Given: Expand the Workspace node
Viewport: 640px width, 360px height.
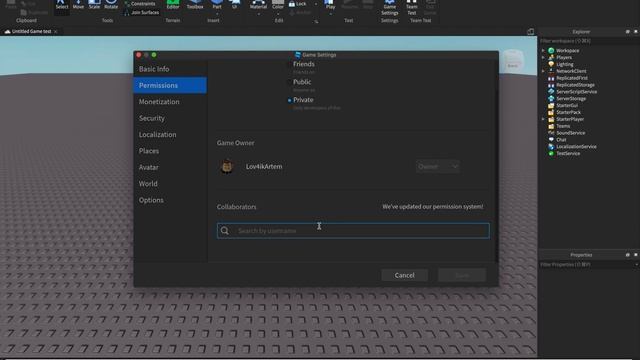Looking at the screenshot, I should click(x=543, y=51).
